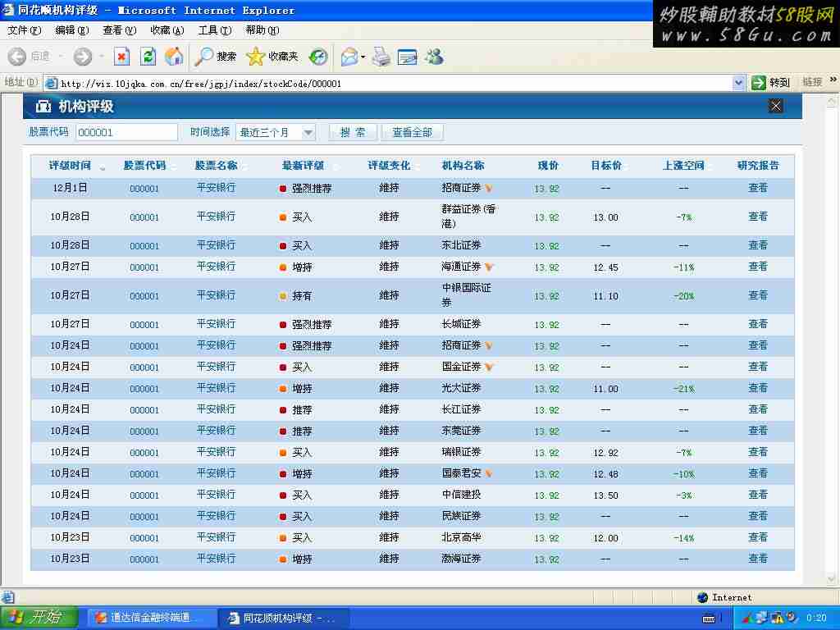Open the 文件(F) menu

coord(24,30)
